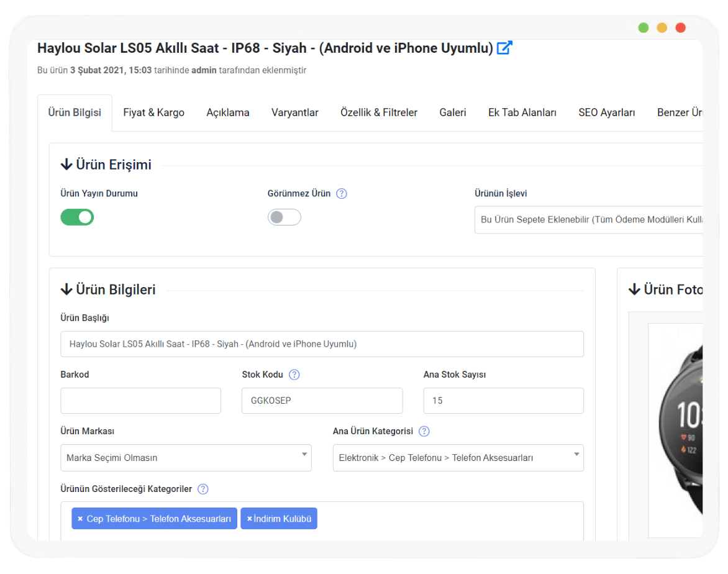
Task: Collapse the Ürün Erişimi section arrow
Action: pos(66,165)
